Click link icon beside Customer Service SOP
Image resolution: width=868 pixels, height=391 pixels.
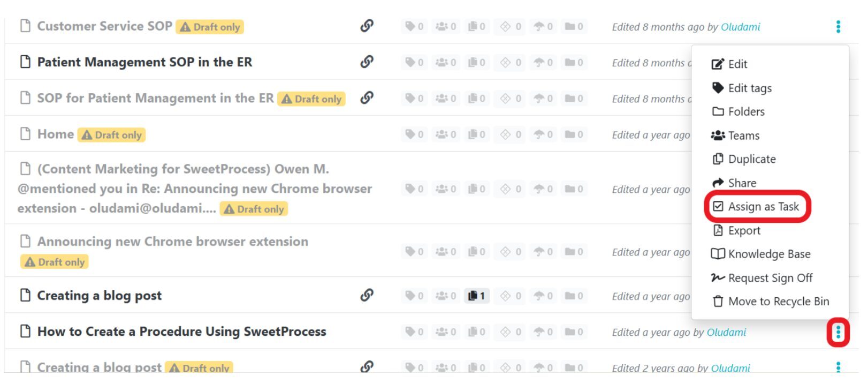(367, 26)
